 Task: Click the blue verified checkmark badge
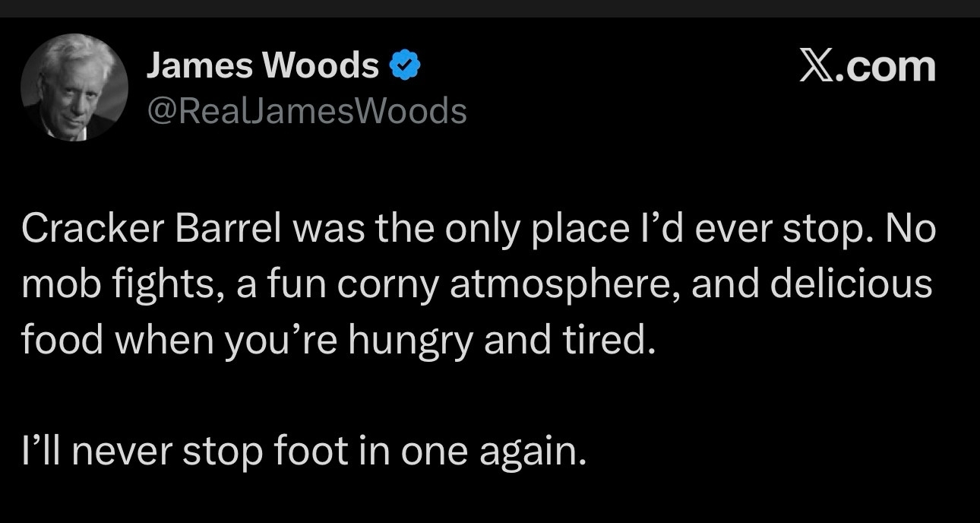pos(404,67)
